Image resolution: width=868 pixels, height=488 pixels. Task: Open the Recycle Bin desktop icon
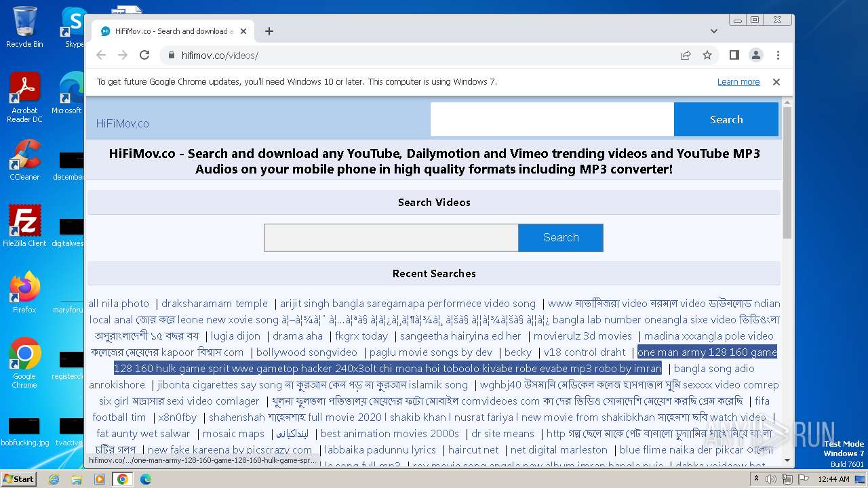pos(24,27)
